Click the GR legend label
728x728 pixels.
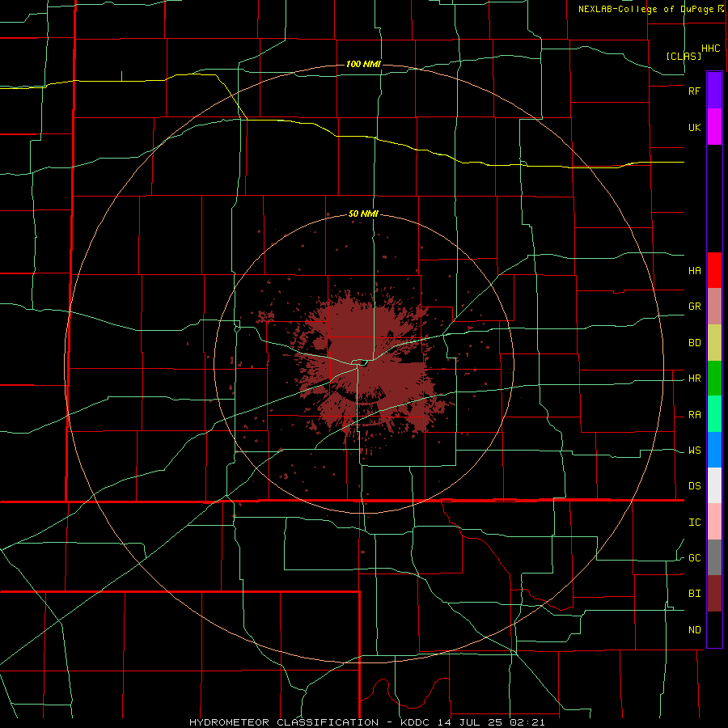694,307
